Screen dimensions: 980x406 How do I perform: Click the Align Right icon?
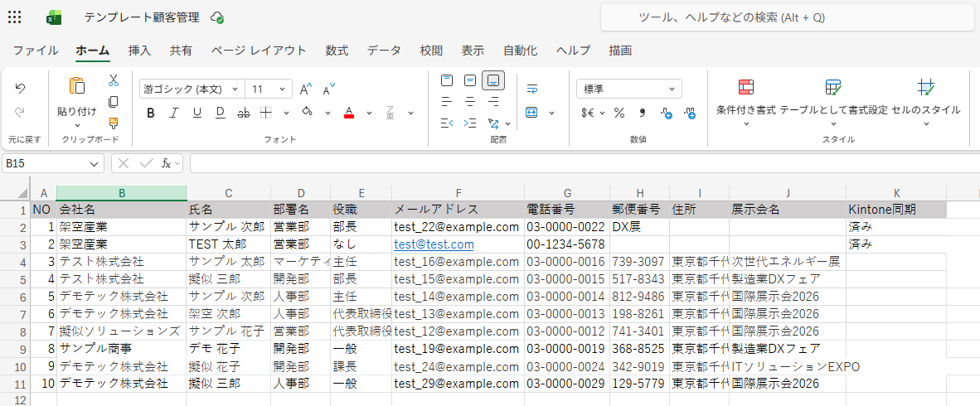(494, 101)
